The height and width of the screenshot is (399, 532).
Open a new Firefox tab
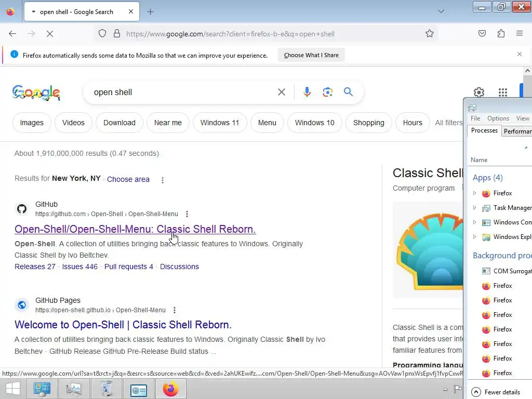(150, 12)
